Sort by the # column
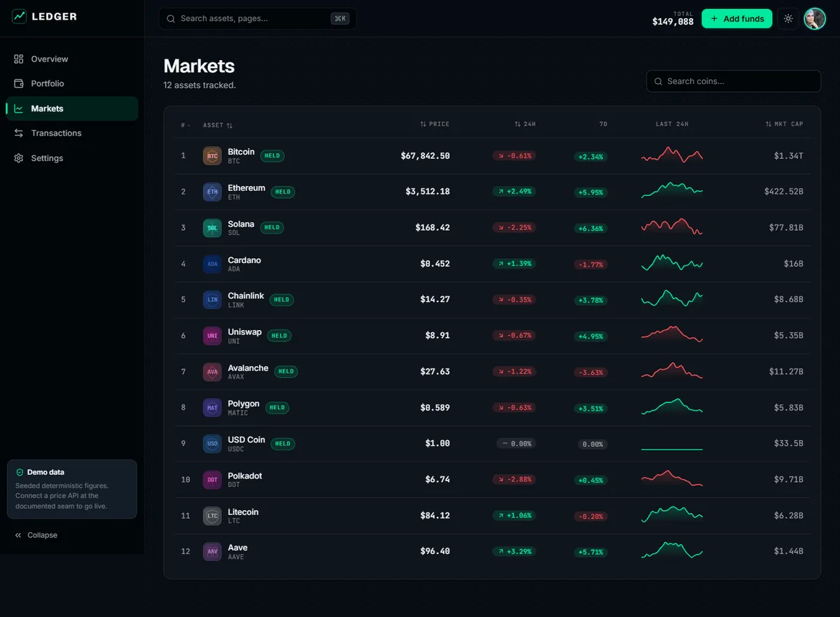The width and height of the screenshot is (840, 617). click(185, 125)
